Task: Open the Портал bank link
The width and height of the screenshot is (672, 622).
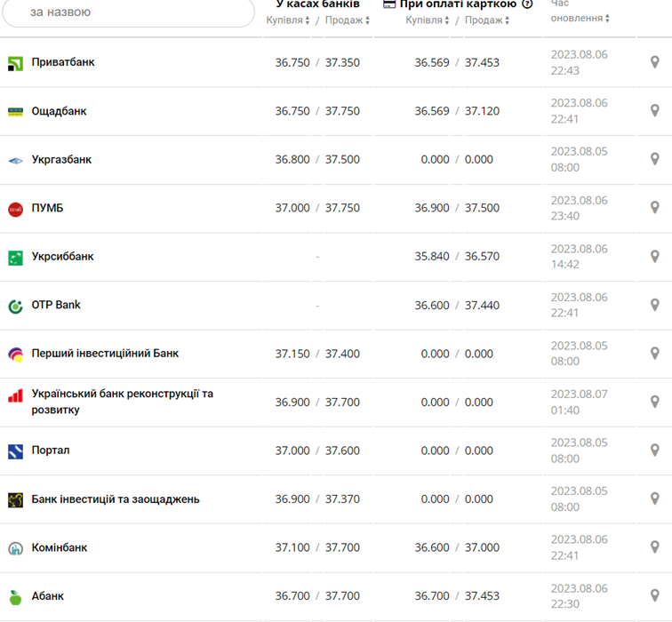Action: 51,451
